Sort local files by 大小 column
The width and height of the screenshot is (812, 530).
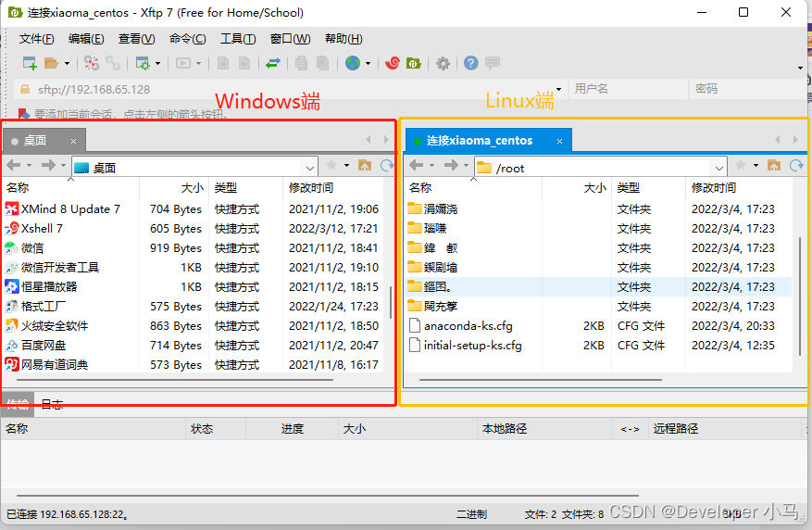coord(192,187)
